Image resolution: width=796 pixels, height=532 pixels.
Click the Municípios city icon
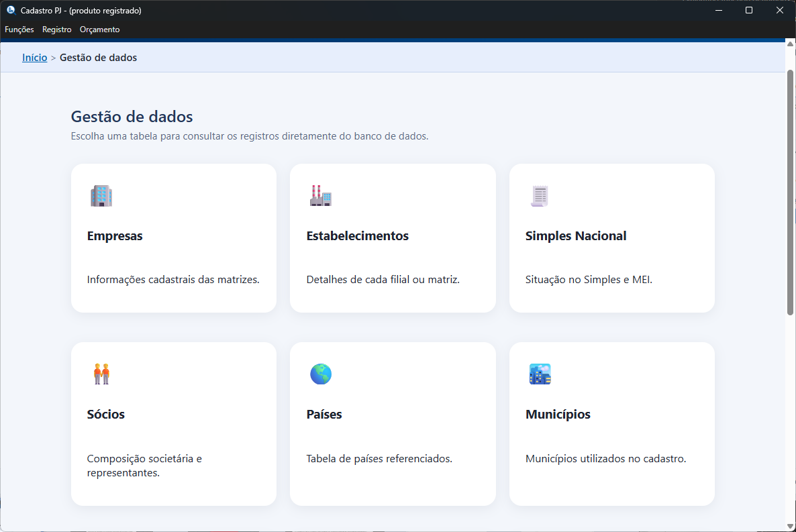pyautogui.click(x=539, y=374)
